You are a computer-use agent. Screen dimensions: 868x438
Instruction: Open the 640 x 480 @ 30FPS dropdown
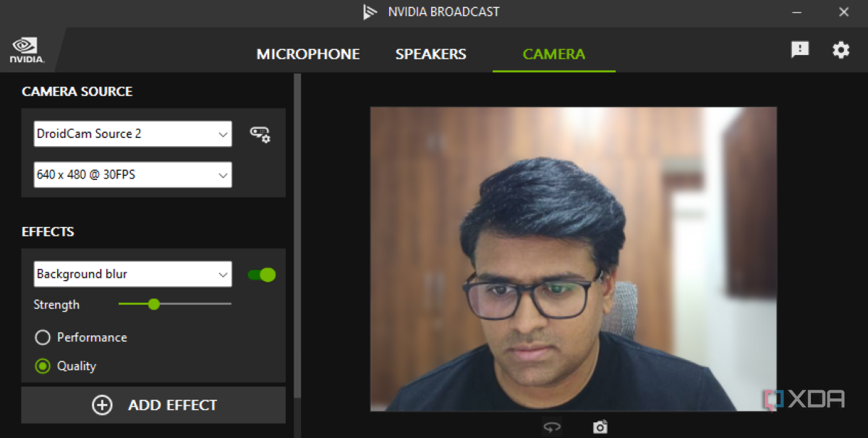(x=133, y=175)
